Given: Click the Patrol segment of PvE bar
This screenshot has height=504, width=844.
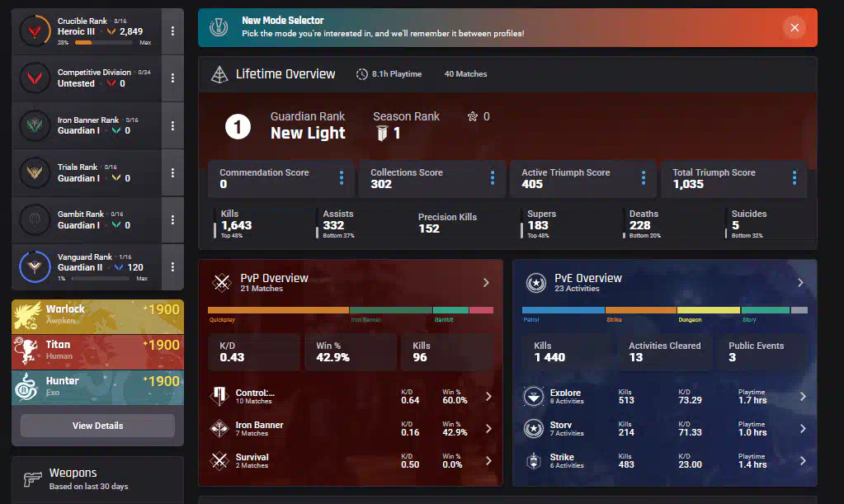Looking at the screenshot, I should (563, 310).
